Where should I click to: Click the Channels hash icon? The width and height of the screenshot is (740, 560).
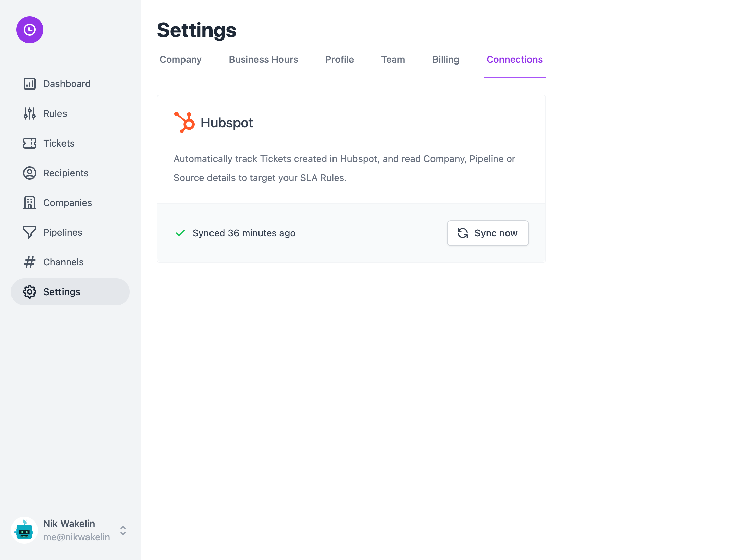click(30, 262)
